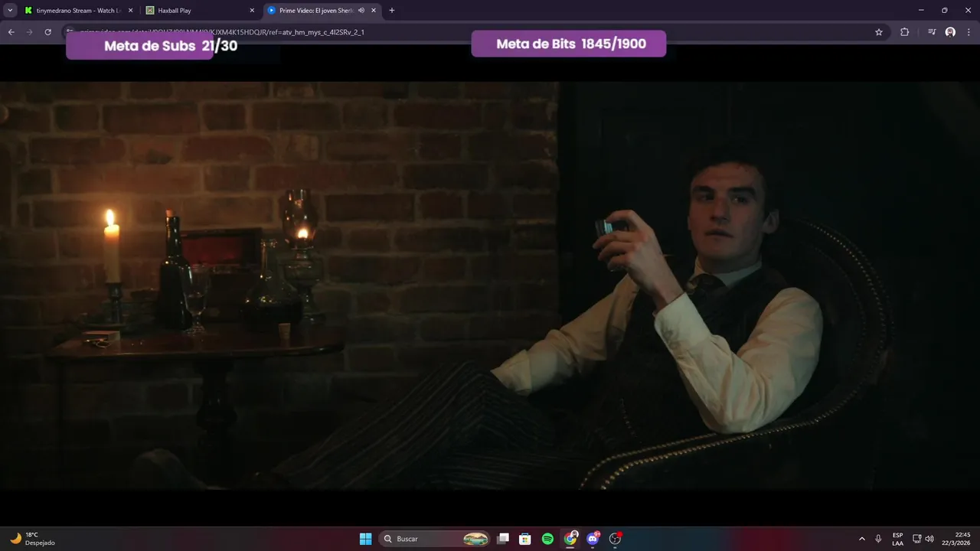Open the clock showing 22:45 22/3/2026

(x=957, y=539)
